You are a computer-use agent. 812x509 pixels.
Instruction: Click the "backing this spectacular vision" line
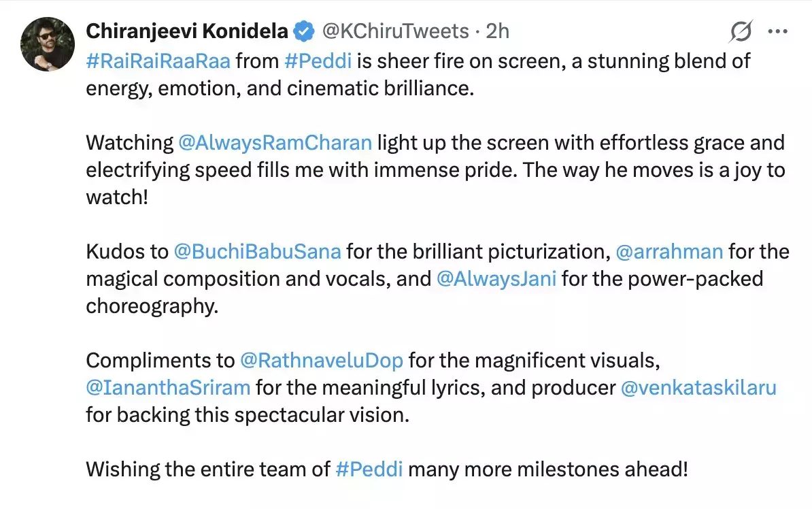pyautogui.click(x=248, y=415)
